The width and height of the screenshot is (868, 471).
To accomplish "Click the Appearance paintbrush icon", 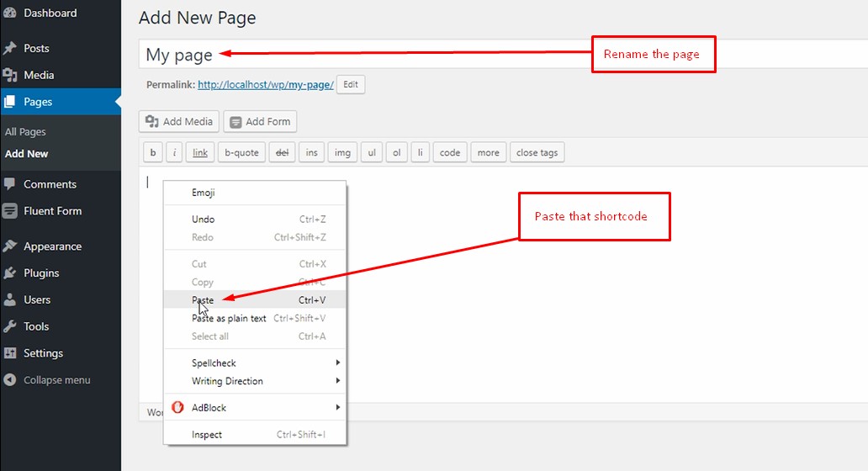I will click(9, 246).
